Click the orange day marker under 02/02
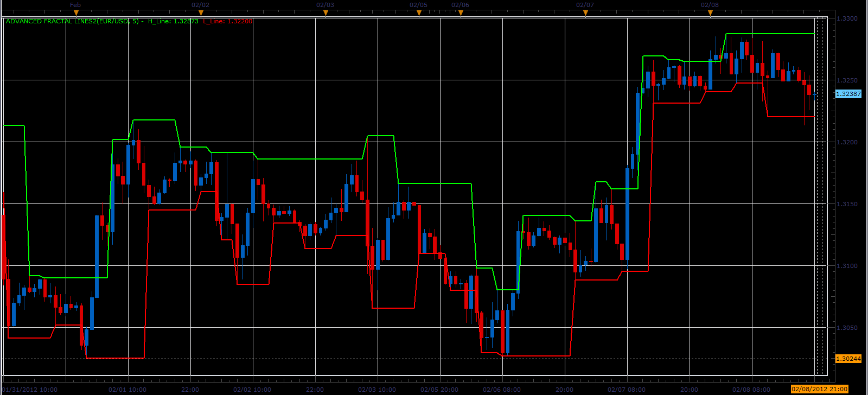Image resolution: width=868 pixels, height=395 pixels. (x=201, y=12)
